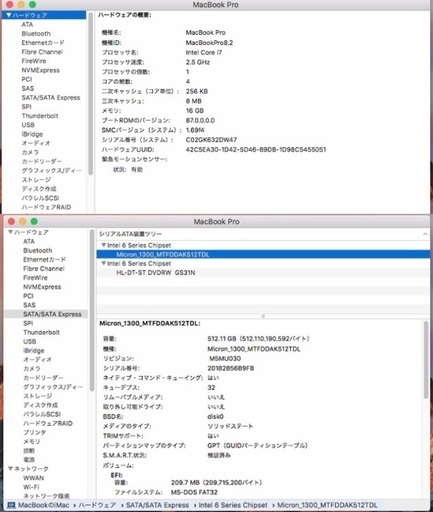Select Fibre Channel in top window sidebar
Image resolution: width=433 pixels, height=512 pixels.
42,52
